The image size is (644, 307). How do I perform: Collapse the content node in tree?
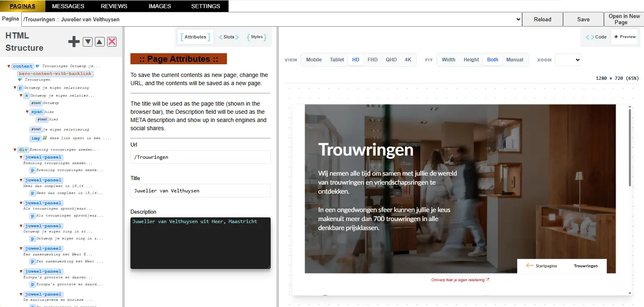9,66
